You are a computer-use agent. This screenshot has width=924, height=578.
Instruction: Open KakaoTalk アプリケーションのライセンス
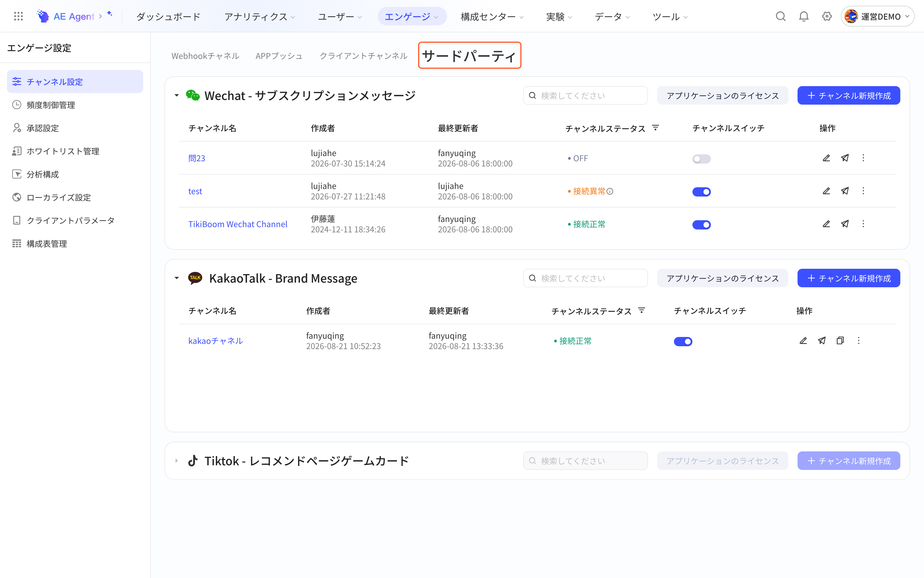(722, 278)
